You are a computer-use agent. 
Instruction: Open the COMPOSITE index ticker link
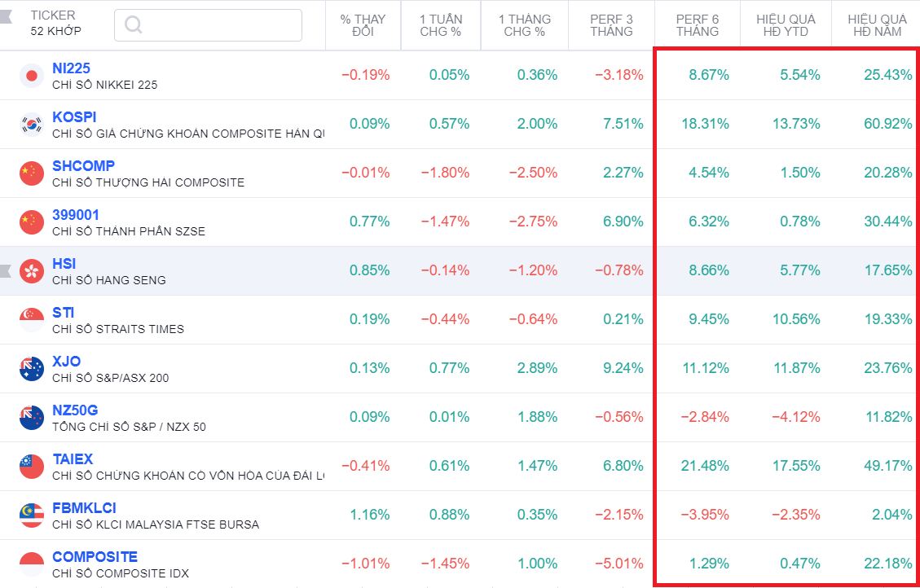(95, 557)
